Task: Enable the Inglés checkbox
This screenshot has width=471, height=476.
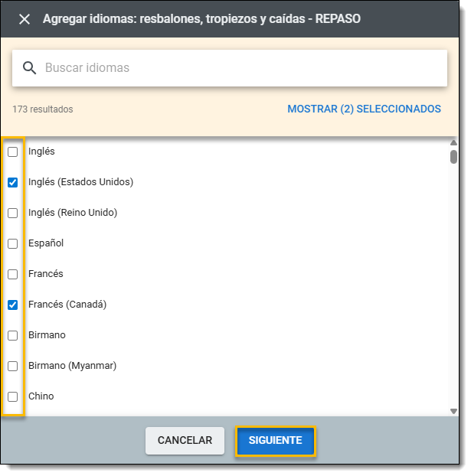Action: [13, 152]
